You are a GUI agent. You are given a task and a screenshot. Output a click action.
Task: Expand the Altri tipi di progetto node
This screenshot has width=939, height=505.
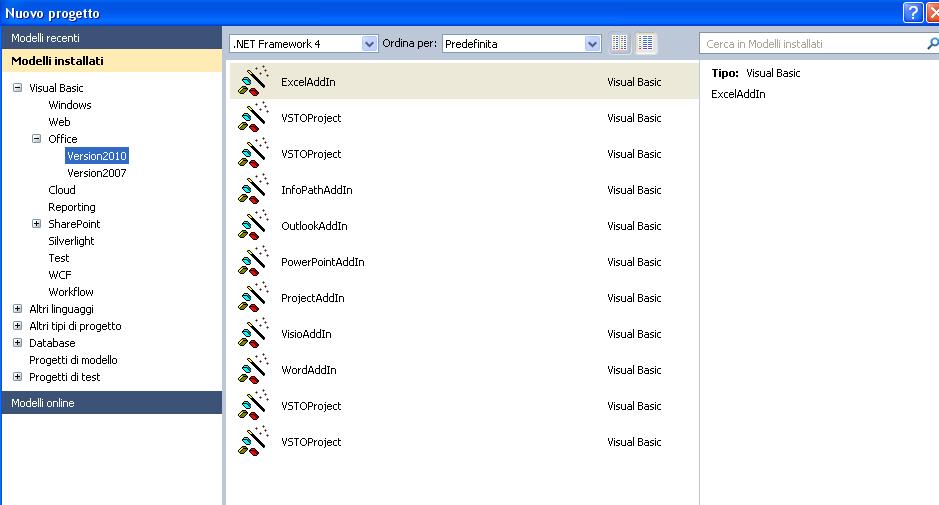click(x=17, y=326)
